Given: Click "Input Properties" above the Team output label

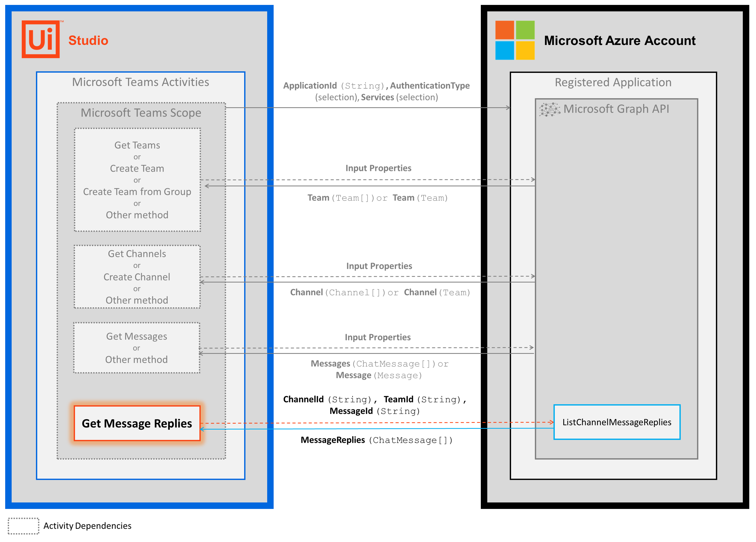Looking at the screenshot, I should click(378, 168).
